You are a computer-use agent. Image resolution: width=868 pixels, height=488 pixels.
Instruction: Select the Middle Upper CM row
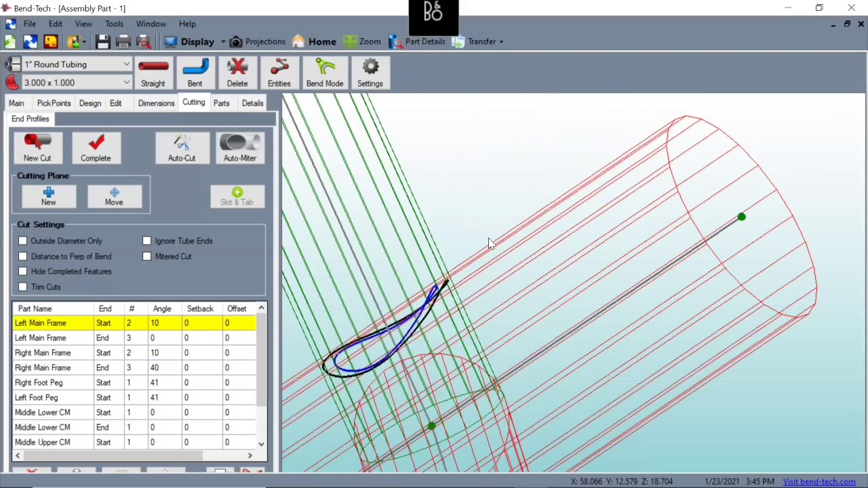click(135, 442)
